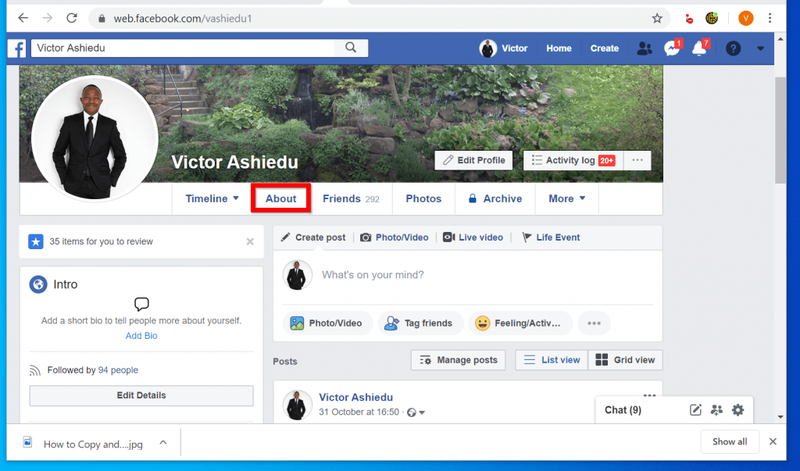Open the Photos tab
800x471 pixels.
coord(423,199)
